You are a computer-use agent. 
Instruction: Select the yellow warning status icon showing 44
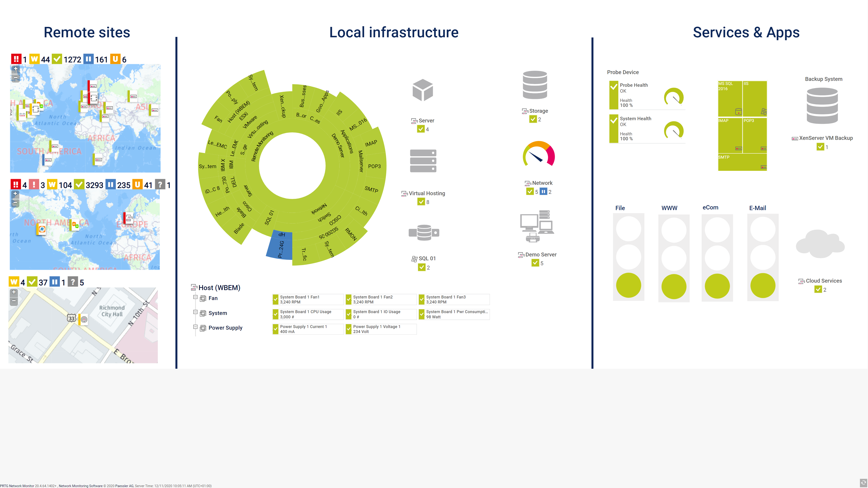click(35, 59)
